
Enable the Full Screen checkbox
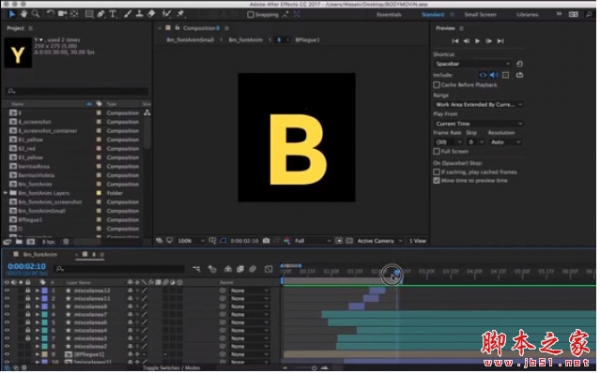437,151
